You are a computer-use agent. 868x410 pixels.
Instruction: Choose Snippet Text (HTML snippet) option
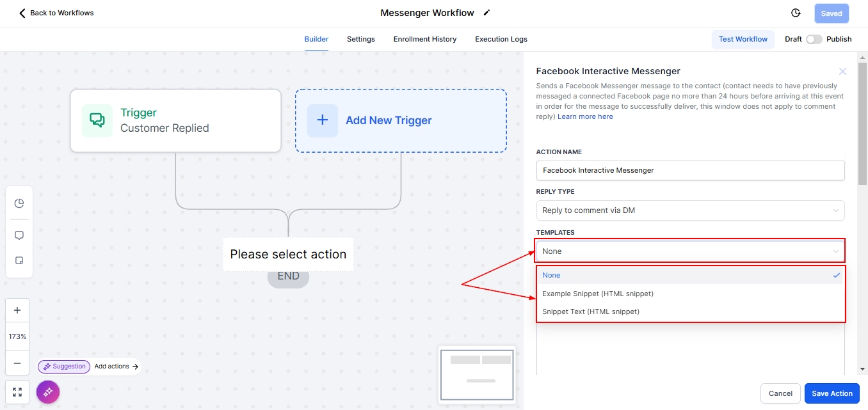point(591,311)
